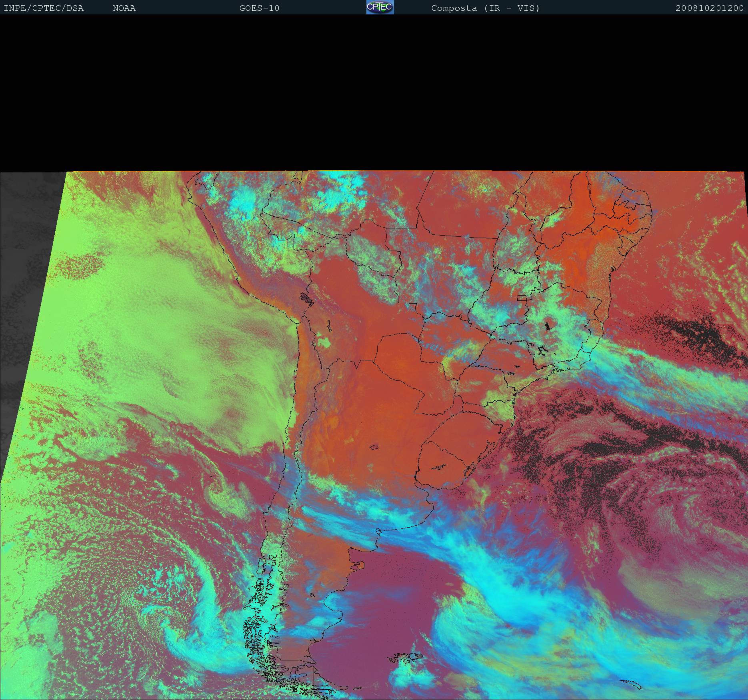Click the black no-data area above the image
Image resolution: width=748 pixels, height=700 pixels.
pyautogui.click(x=374, y=92)
